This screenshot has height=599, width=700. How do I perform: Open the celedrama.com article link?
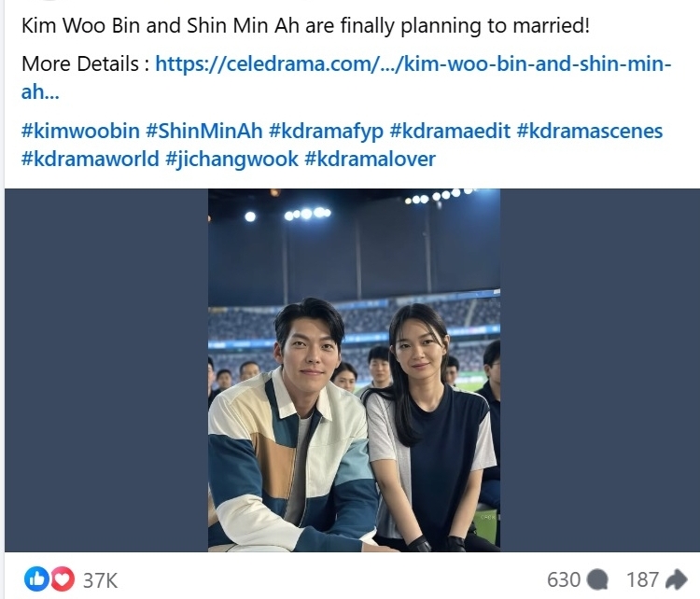pyautogui.click(x=346, y=77)
